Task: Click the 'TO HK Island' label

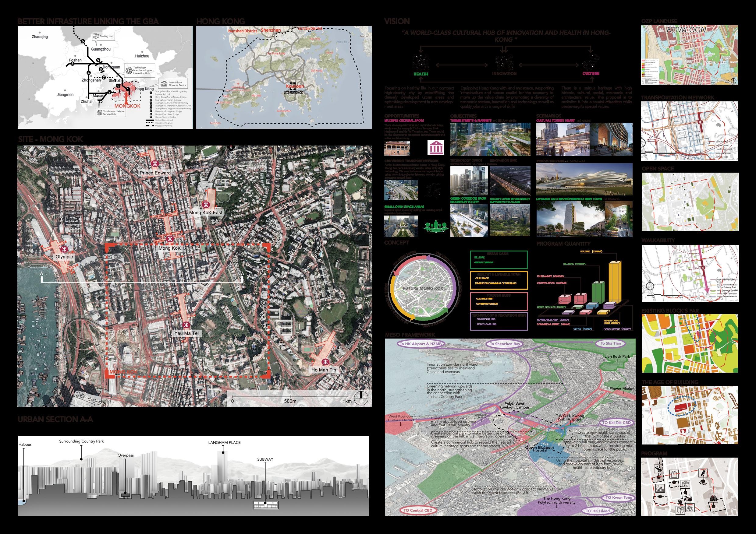Action: pos(598,511)
